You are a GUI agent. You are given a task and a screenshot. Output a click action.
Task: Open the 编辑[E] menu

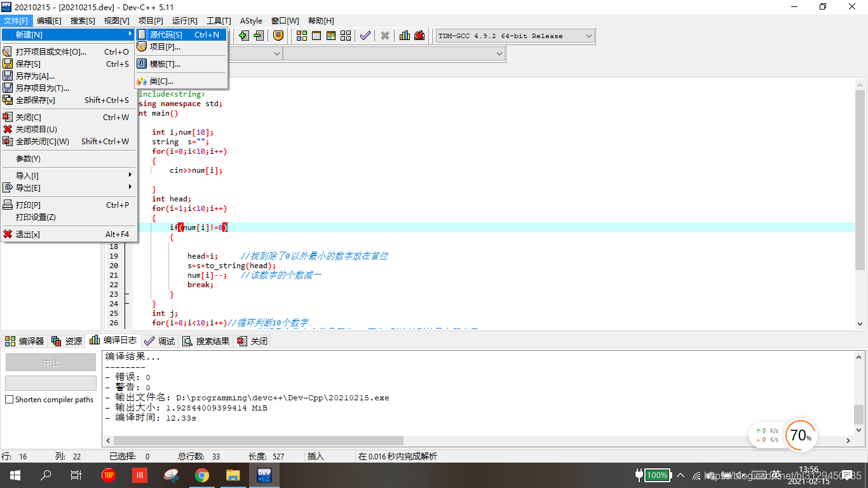coord(49,21)
